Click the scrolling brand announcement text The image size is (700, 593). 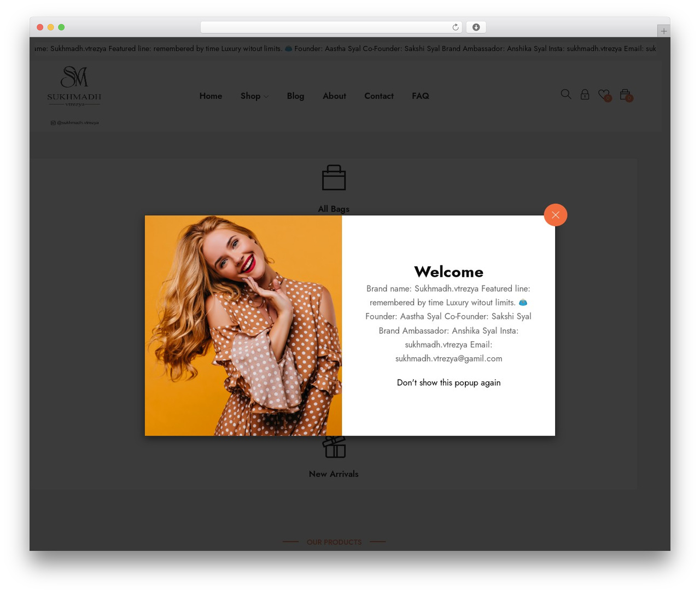tap(346, 49)
